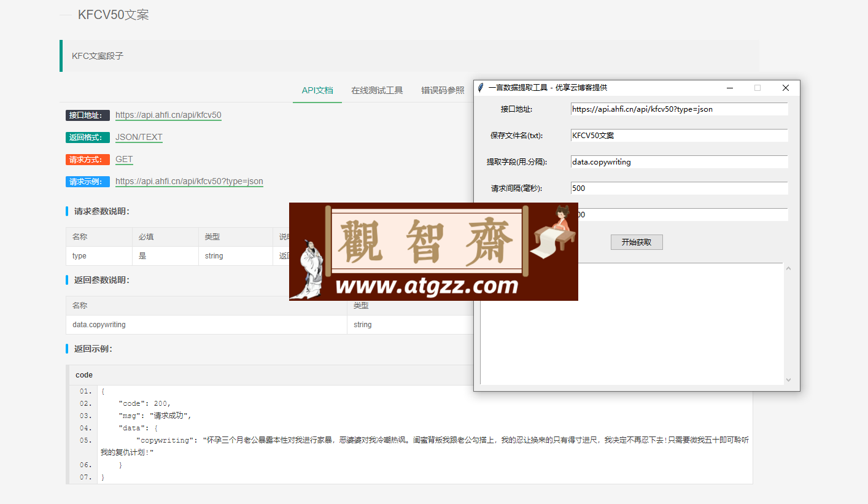The image size is (868, 504).
Task: Click the 请求间隔(毫秒) label
Action: click(x=517, y=188)
